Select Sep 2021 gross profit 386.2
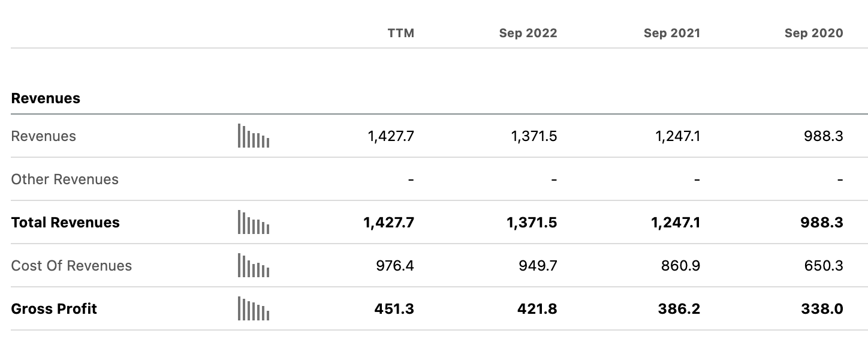Screen dimensions: 868x348 pos(680,309)
